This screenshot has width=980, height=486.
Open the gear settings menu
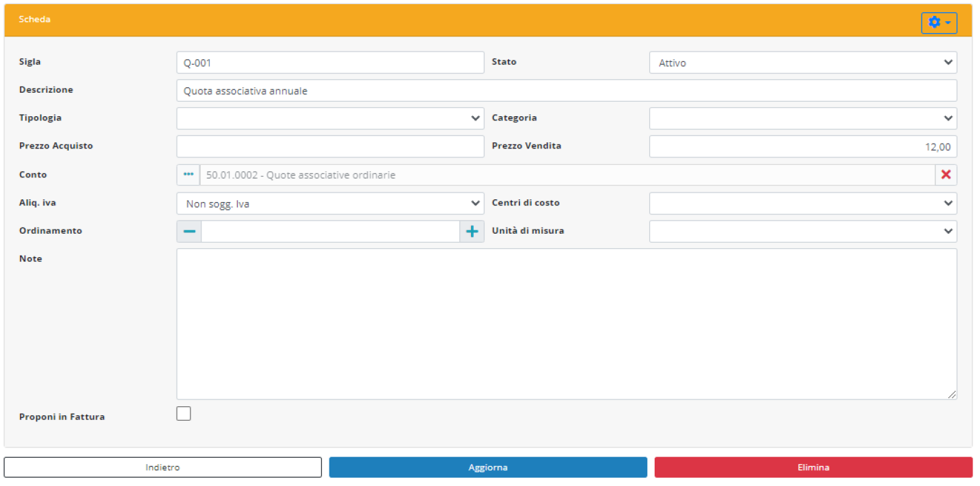(x=939, y=23)
